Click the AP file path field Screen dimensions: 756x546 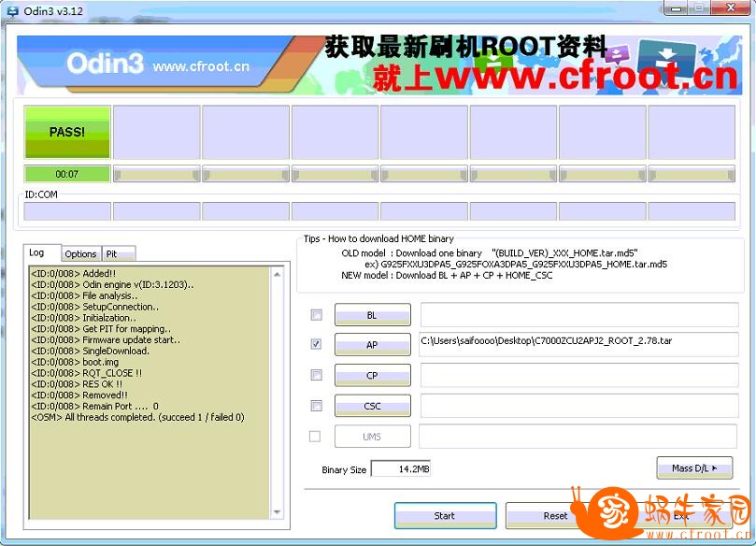(579, 344)
